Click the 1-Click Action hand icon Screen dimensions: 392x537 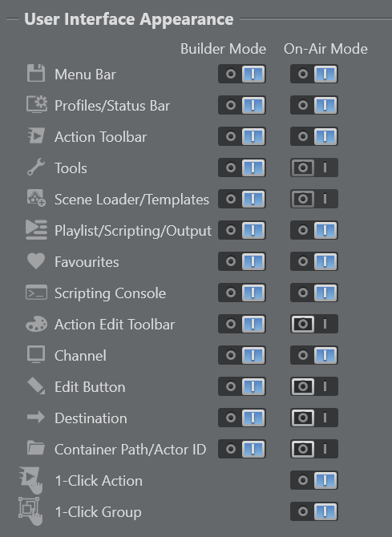pos(30,480)
